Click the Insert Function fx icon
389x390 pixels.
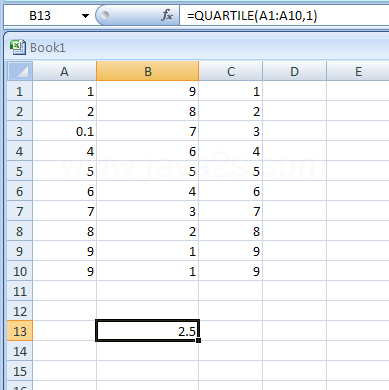[167, 15]
